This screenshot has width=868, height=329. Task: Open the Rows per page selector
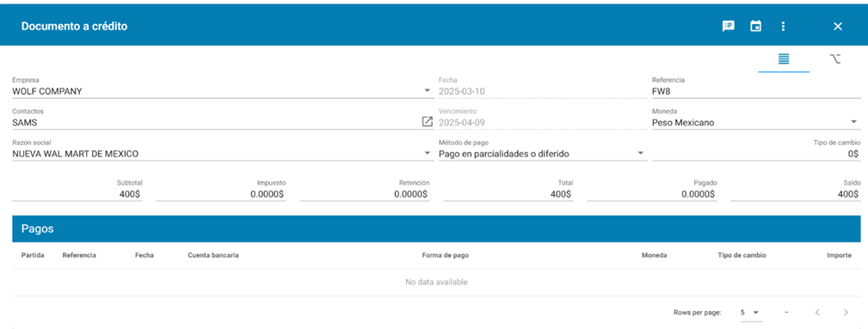click(751, 313)
